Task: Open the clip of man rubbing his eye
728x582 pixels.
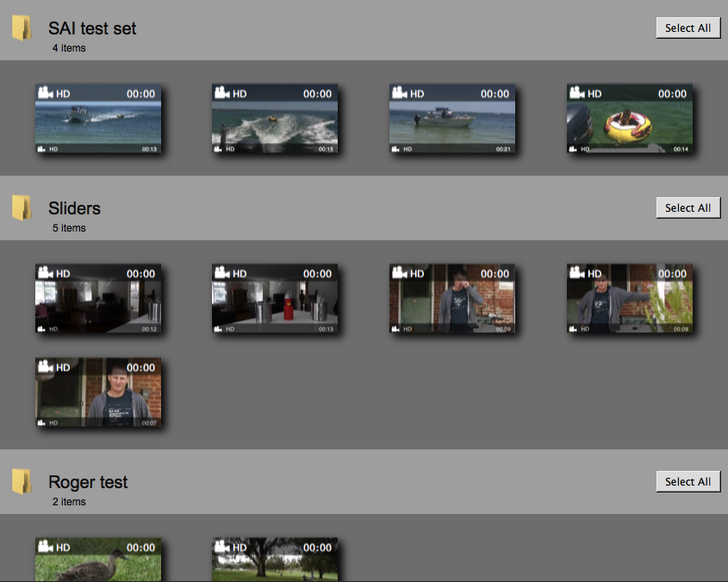Action: coord(452,299)
